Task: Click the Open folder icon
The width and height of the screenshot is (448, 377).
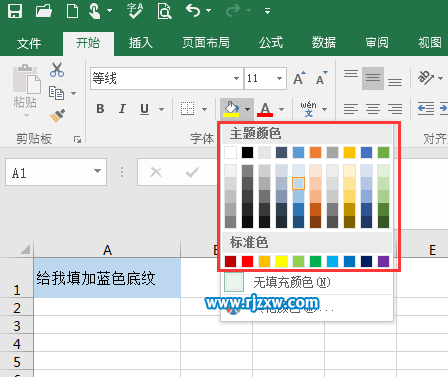Action: 44,11
